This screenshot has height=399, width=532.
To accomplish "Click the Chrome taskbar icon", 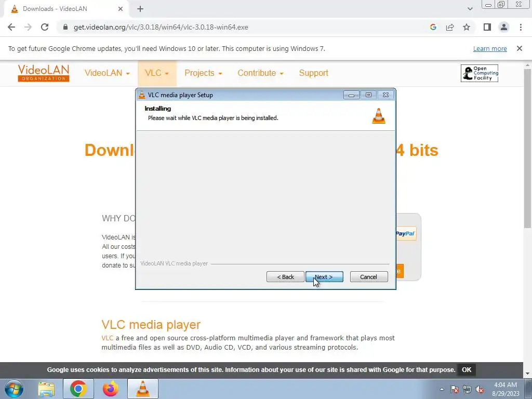I will (78, 389).
